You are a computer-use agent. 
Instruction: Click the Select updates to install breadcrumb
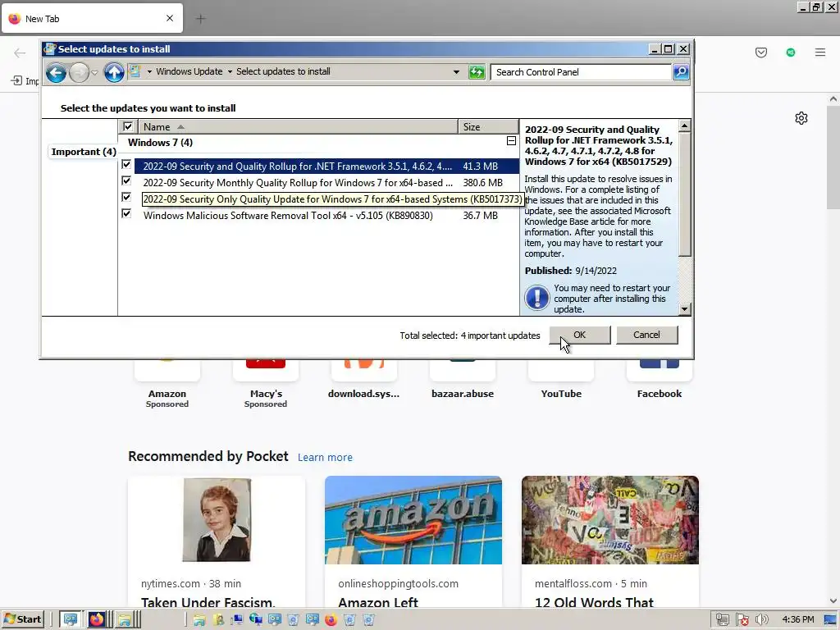coord(283,71)
